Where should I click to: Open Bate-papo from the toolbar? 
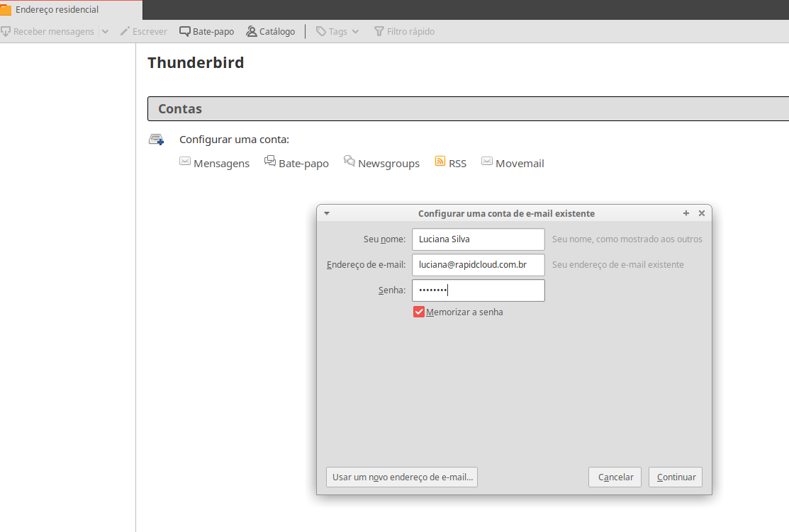[207, 31]
